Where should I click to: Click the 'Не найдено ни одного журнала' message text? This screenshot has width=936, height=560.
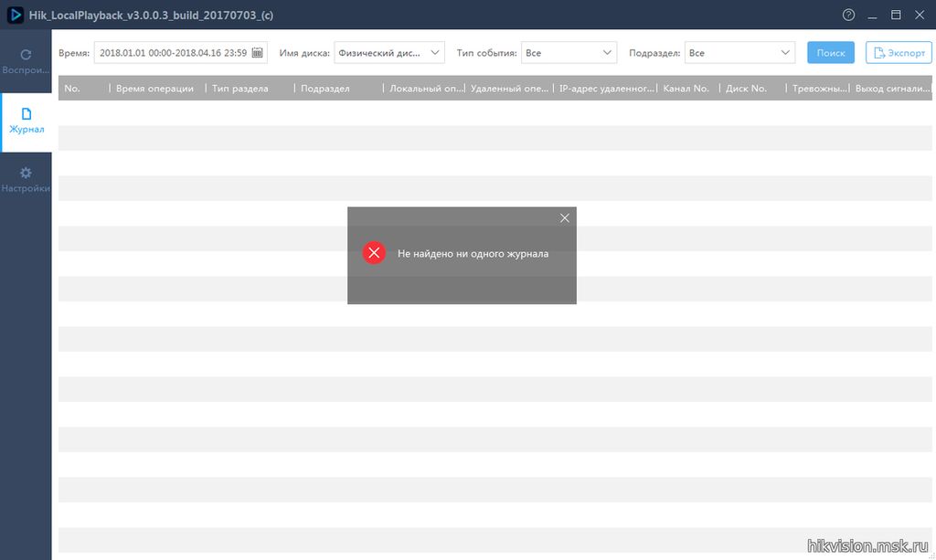(473, 253)
